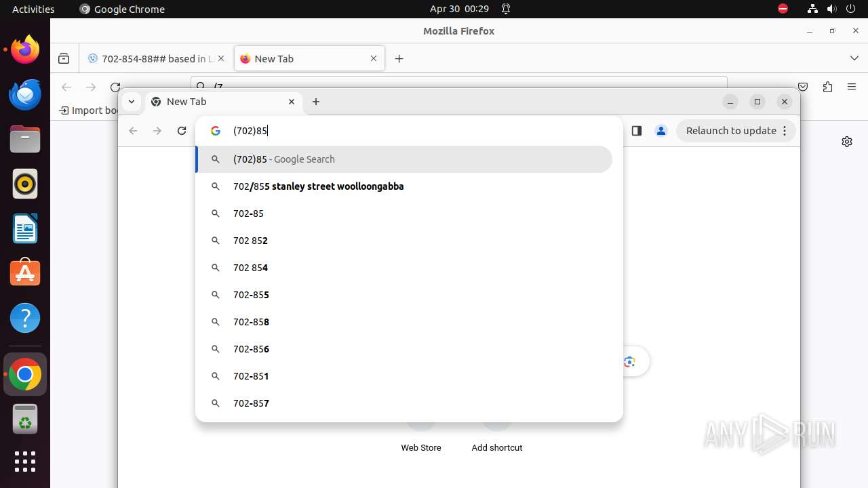Open Ubuntu Software store icon
Image resolution: width=868 pixels, height=488 pixels.
(x=25, y=273)
